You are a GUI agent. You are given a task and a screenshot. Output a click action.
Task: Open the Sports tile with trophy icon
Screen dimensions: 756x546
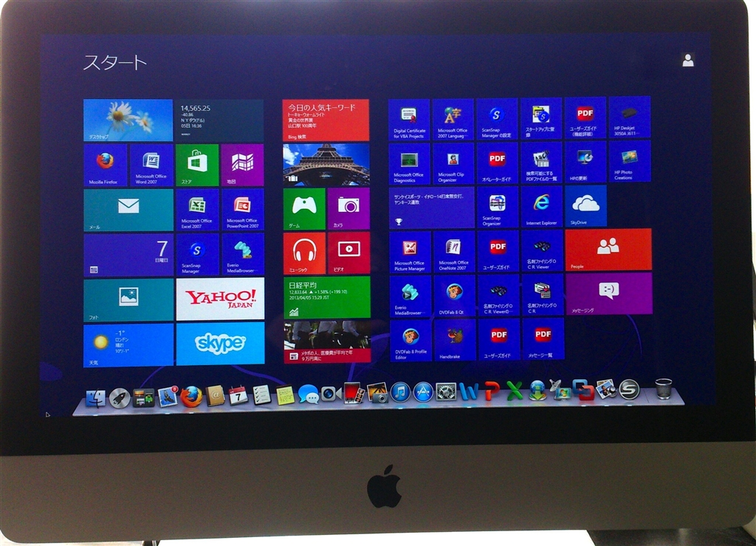tap(431, 208)
